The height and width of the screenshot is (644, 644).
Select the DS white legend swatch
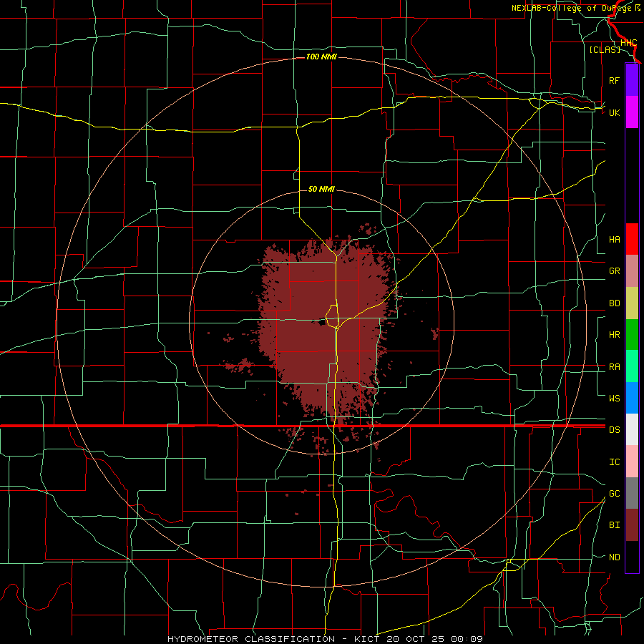[632, 429]
